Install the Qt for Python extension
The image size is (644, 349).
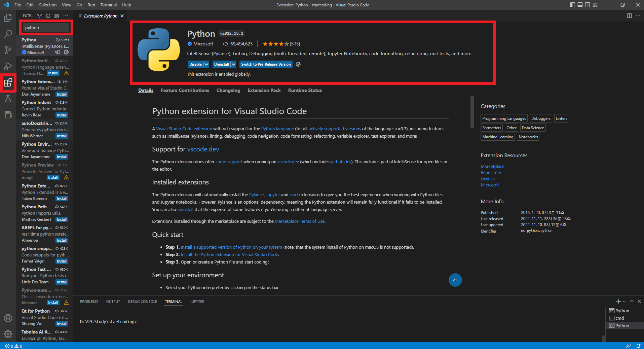(62, 324)
